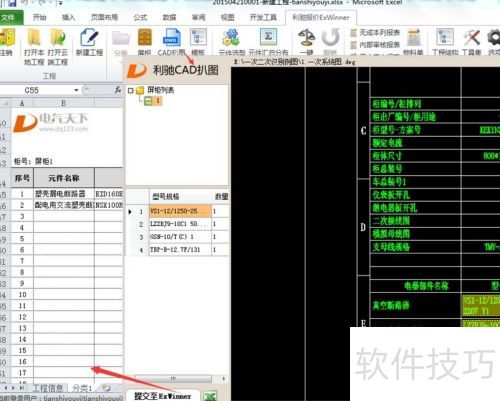
Task: Click the 元件名称 header cell
Action: pos(64,178)
